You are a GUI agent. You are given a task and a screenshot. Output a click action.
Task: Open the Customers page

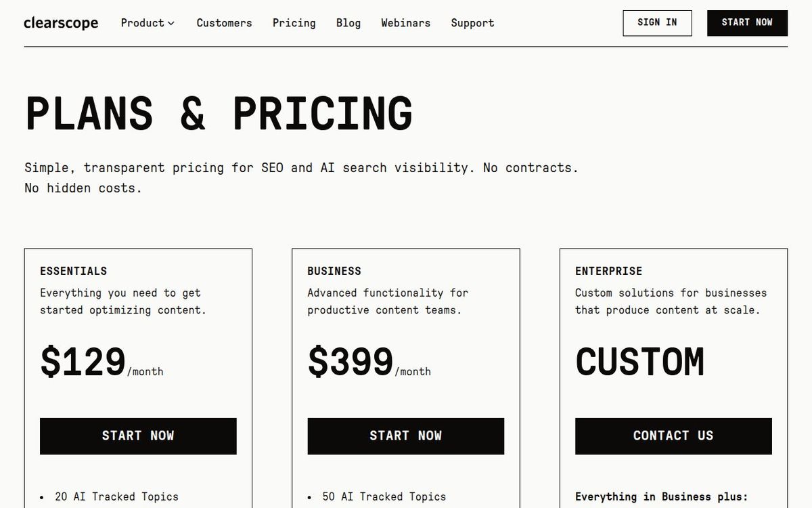click(224, 23)
